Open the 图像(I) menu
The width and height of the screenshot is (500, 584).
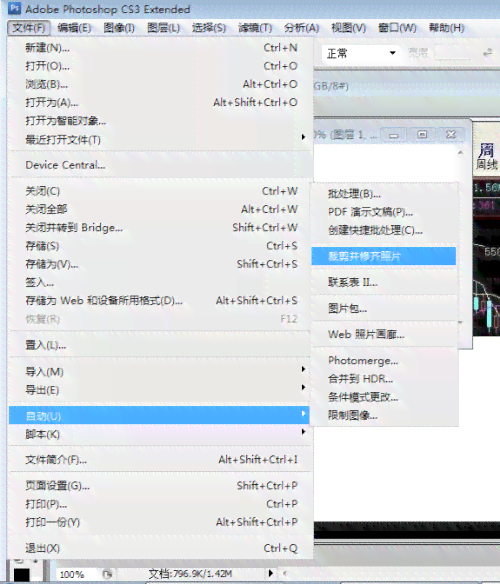tap(119, 28)
